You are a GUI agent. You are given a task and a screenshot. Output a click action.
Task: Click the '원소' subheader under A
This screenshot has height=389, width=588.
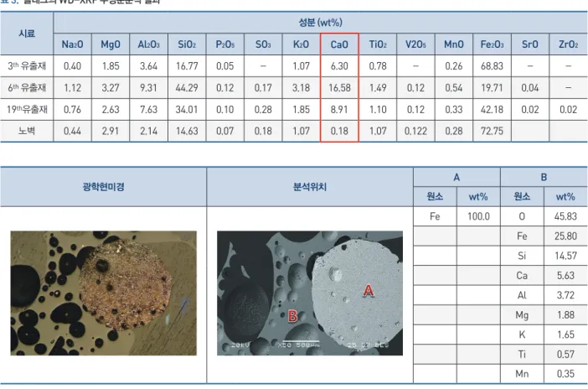[435, 197]
